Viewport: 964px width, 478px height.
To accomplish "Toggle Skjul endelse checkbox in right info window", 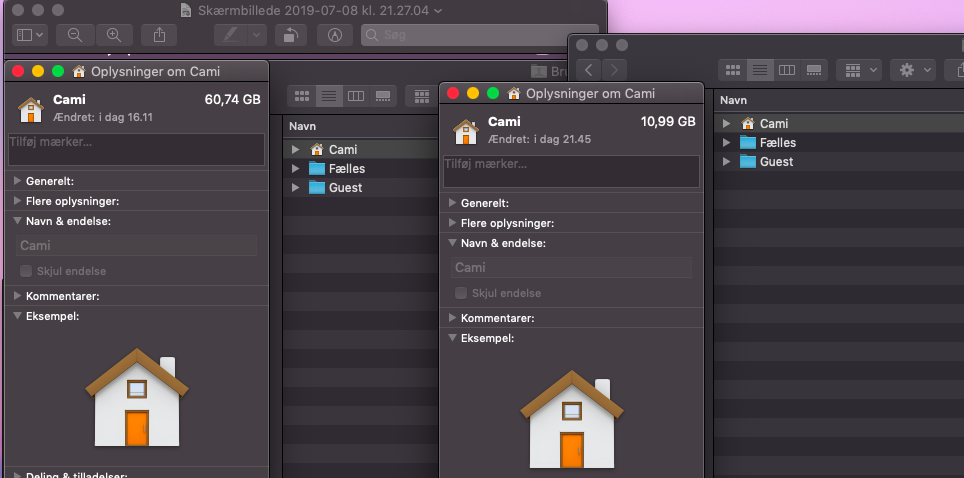I will 460,293.
